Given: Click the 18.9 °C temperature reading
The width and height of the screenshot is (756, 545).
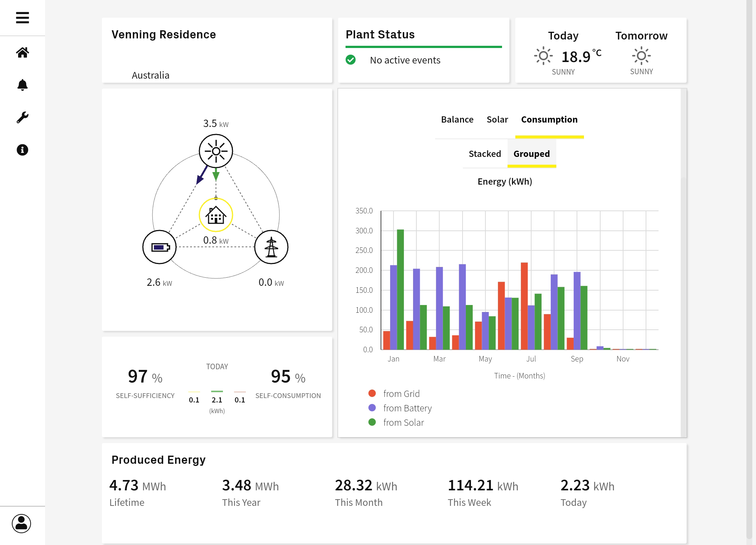Looking at the screenshot, I should point(581,56).
